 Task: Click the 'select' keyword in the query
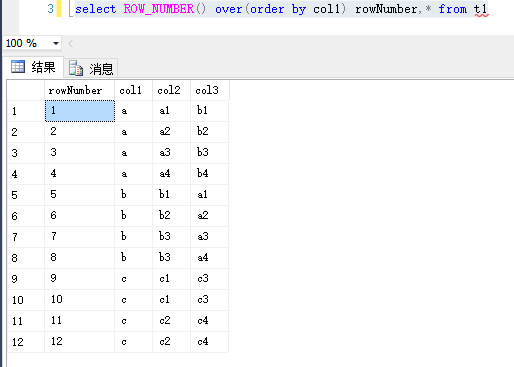pyautogui.click(x=96, y=9)
